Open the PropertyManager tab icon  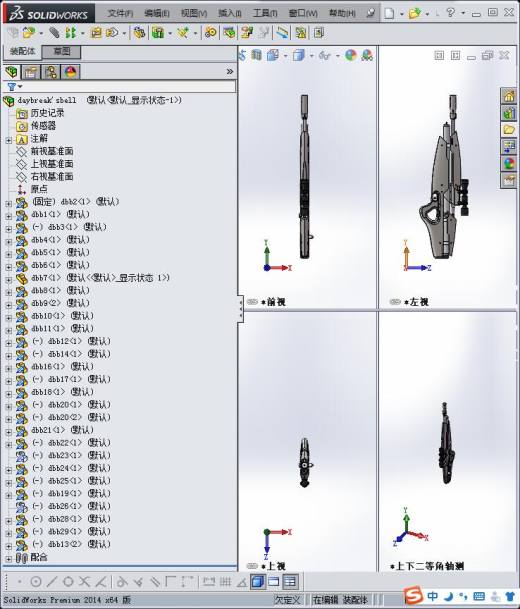(31, 72)
